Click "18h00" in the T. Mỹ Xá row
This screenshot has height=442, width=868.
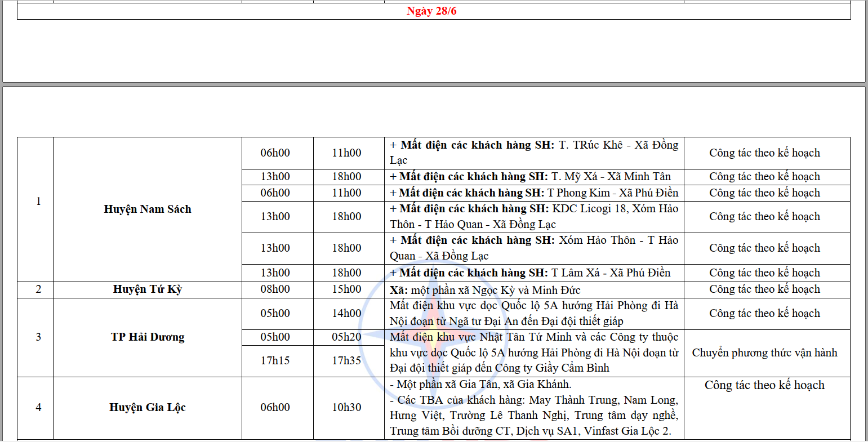pyautogui.click(x=346, y=176)
